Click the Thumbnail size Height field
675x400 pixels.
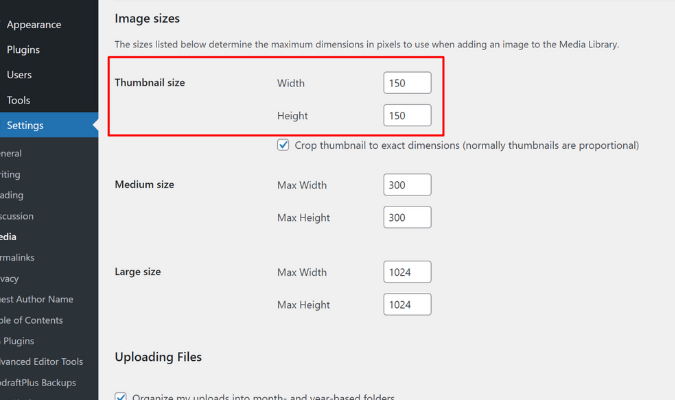point(407,115)
